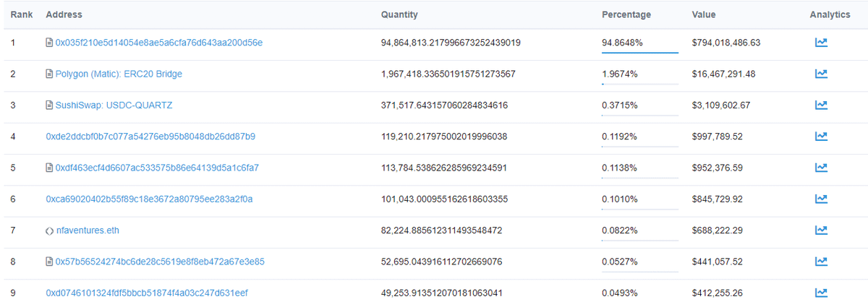Click analytics icon for rank 6 holder

tap(820, 199)
